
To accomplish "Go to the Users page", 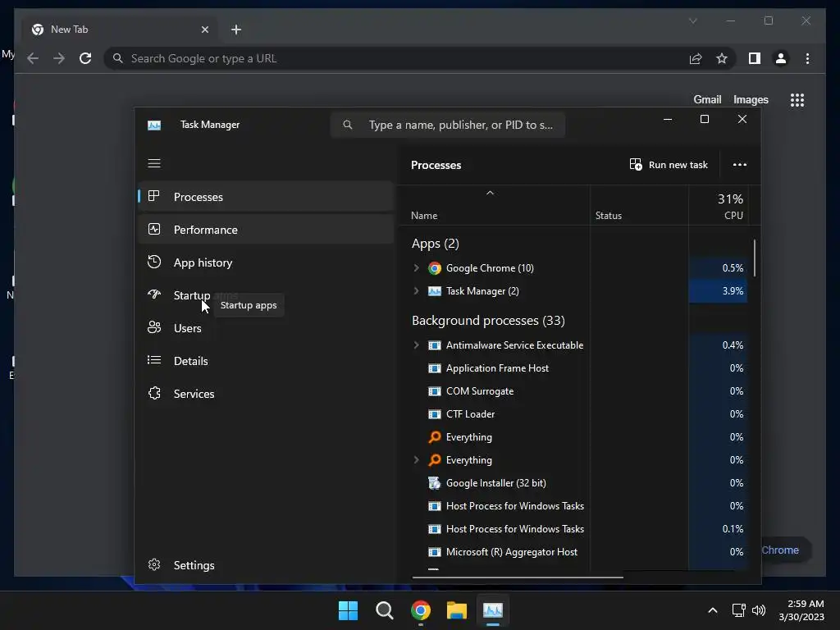I will pos(266,328).
